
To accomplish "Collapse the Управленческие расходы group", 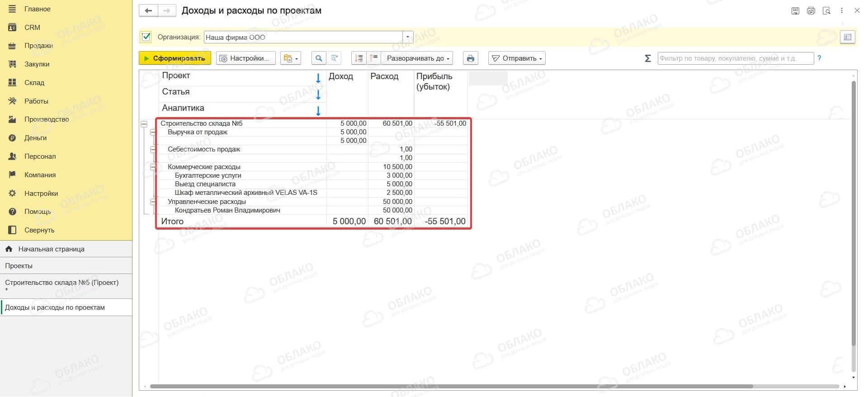I will 153,202.
